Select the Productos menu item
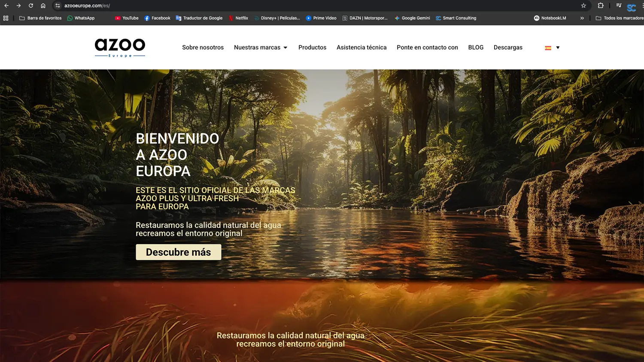This screenshot has width=644, height=362. (x=312, y=47)
